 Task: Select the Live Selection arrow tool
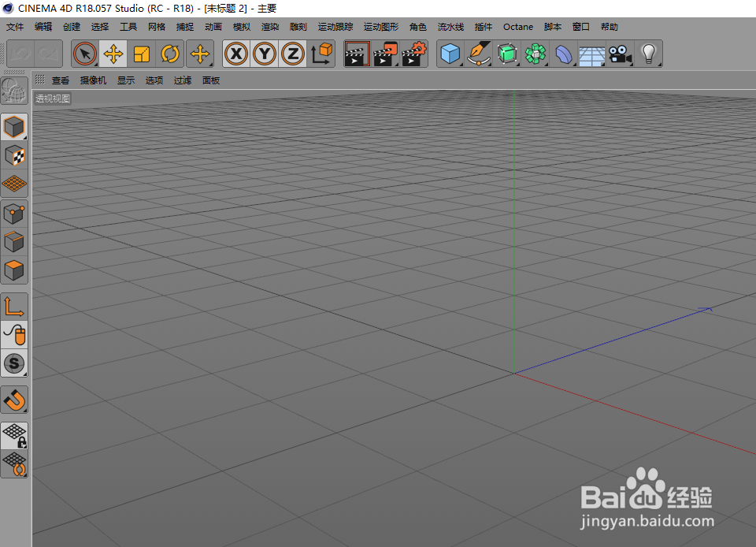point(85,54)
